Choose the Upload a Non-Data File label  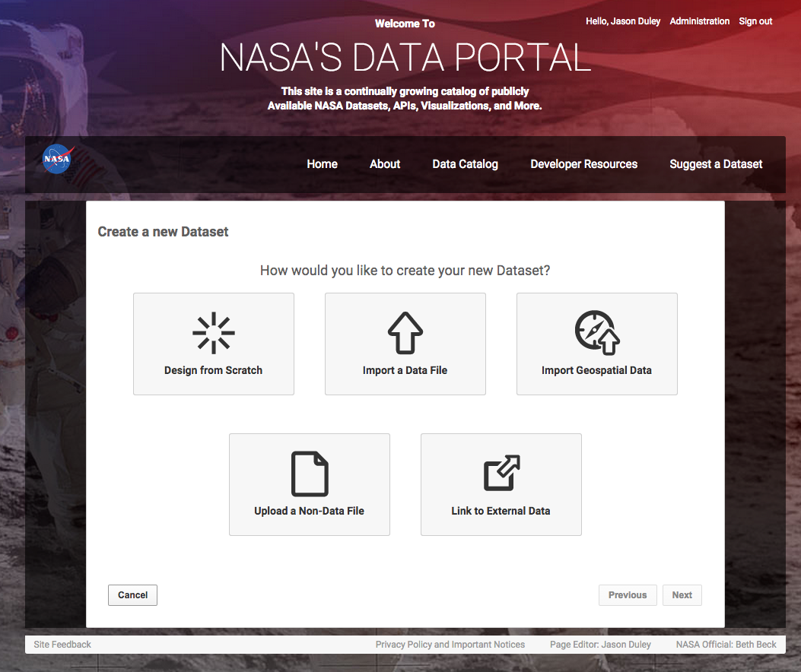pos(309,511)
